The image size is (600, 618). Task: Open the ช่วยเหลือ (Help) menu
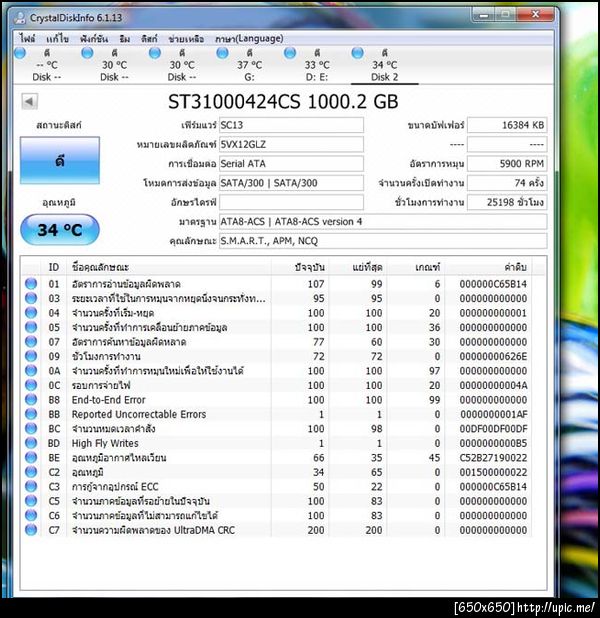click(186, 39)
